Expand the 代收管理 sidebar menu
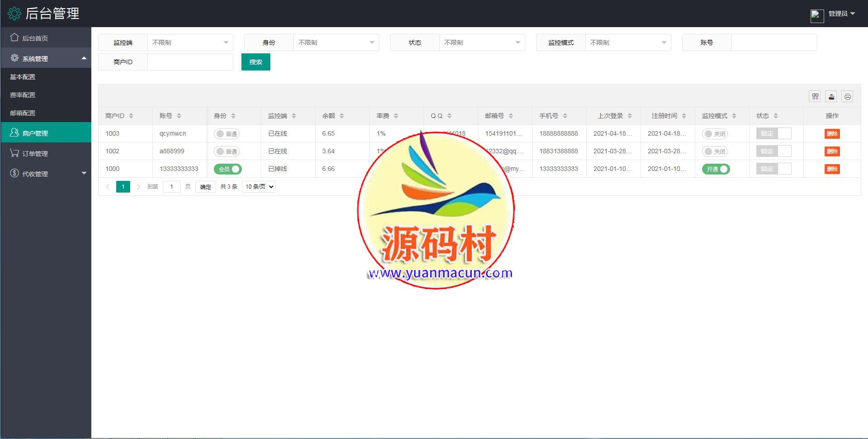 45,174
